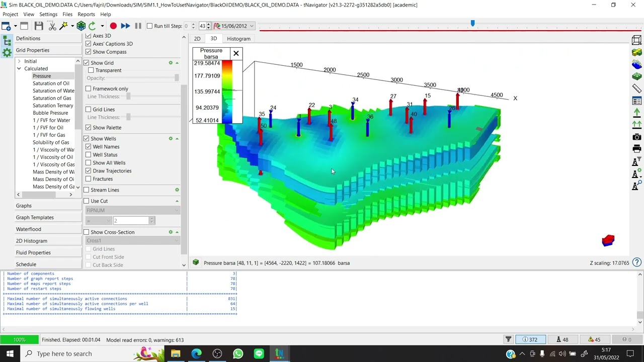Screen dimensions: 644x362
Task: Switch to the Histogram tab
Action: pyautogui.click(x=238, y=39)
